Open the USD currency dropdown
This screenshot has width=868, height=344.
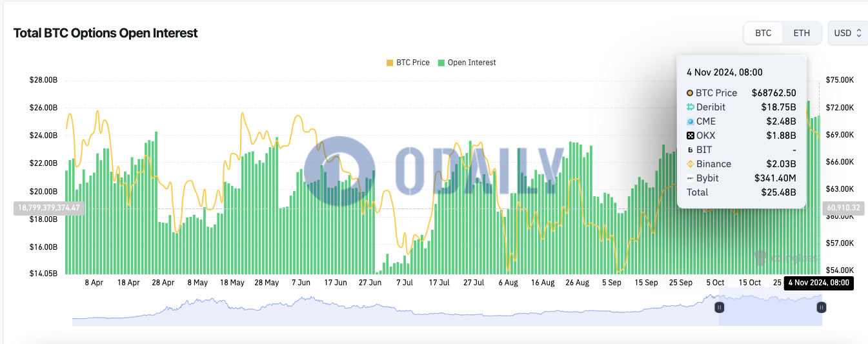pos(847,33)
